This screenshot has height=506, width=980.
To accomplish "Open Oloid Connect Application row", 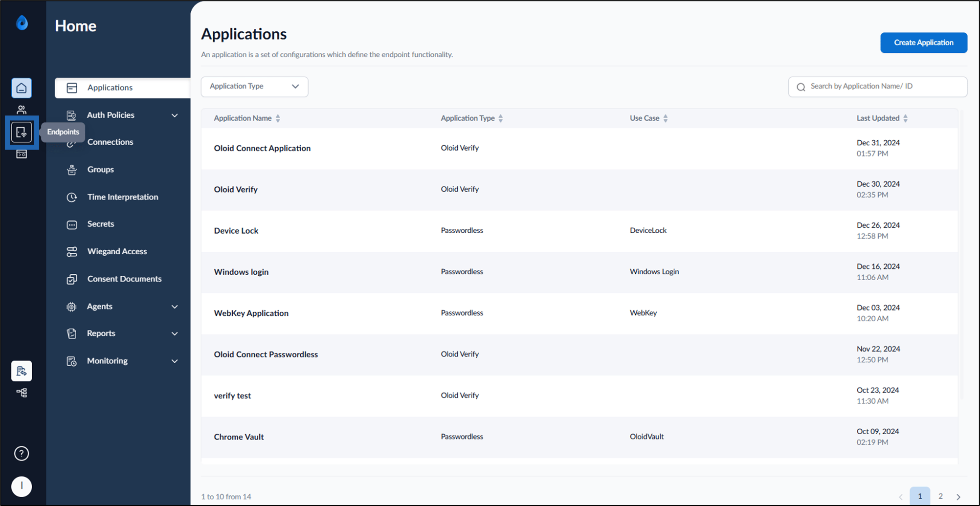I will 579,149.
